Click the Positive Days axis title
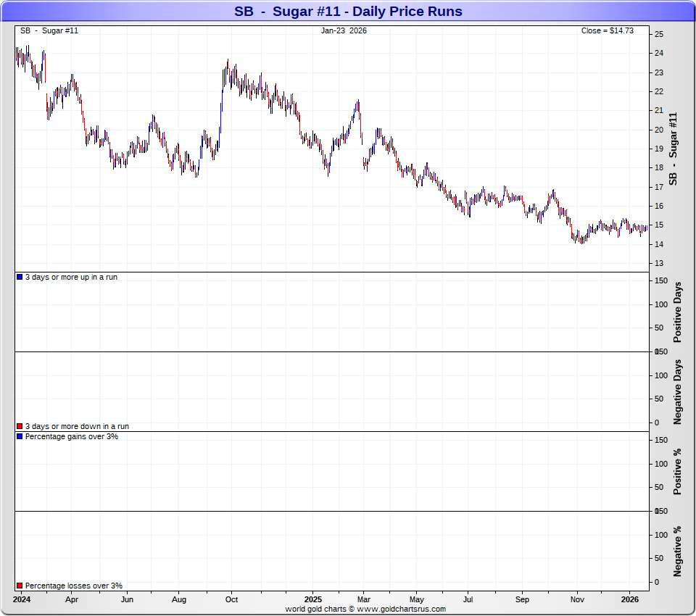This screenshot has height=616, width=696. (679, 313)
